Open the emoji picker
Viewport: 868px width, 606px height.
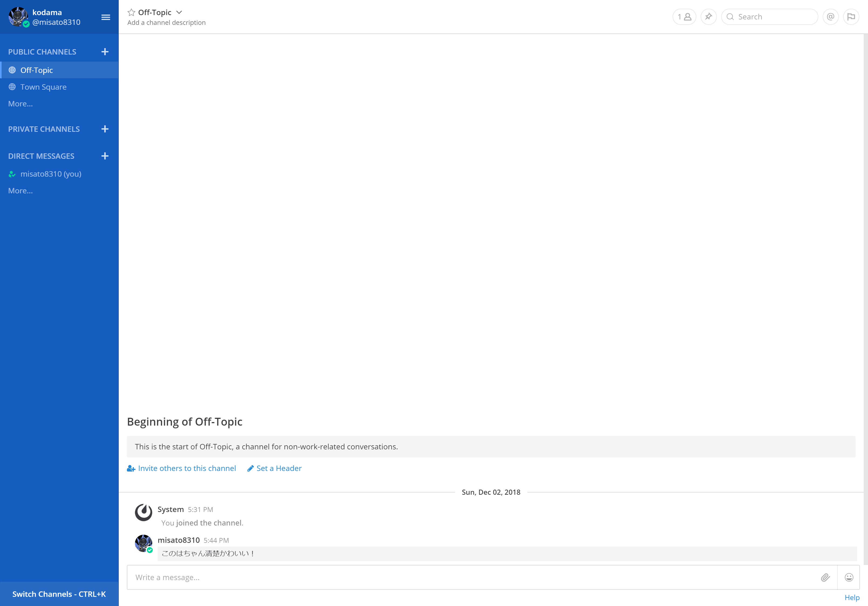pos(849,577)
